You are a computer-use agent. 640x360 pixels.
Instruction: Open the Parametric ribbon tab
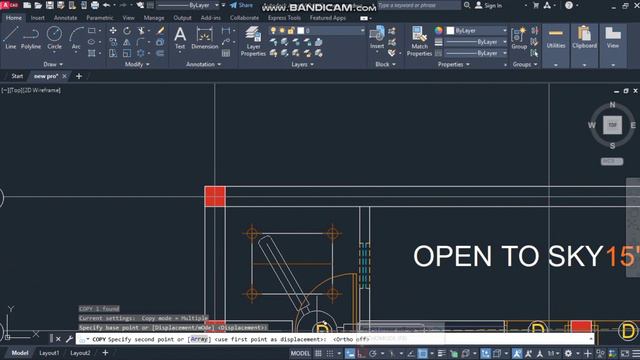coord(100,18)
